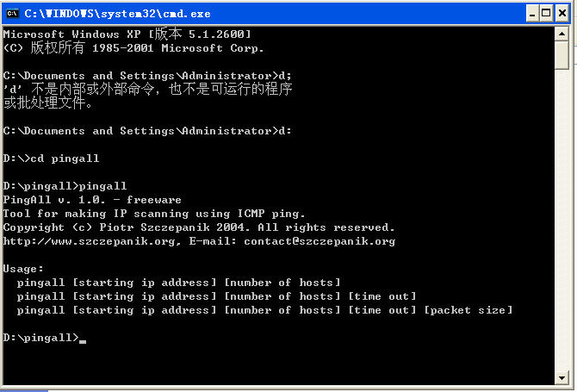Screen dimensions: 577x392
Task: Click the blinking cursor after D:\pingall> prompt
Action: (x=83, y=338)
